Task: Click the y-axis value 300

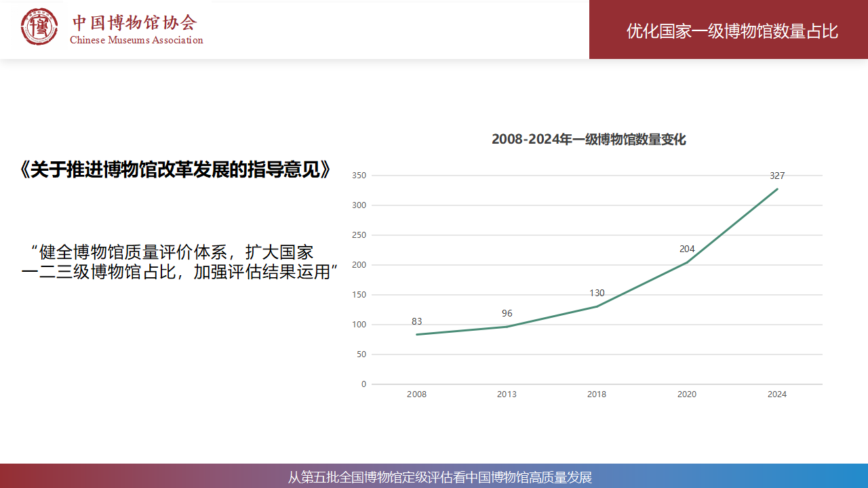Action: 359,205
